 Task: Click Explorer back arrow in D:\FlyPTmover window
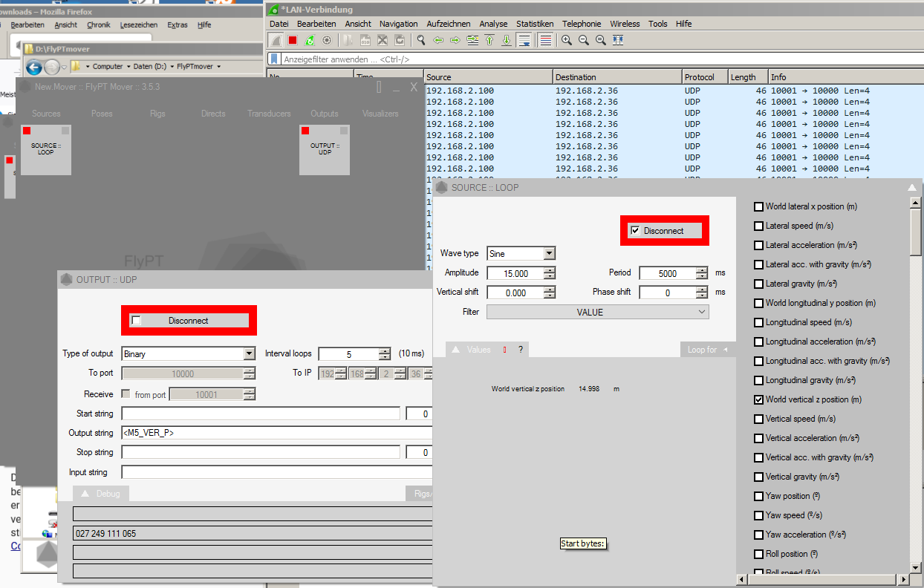point(34,68)
